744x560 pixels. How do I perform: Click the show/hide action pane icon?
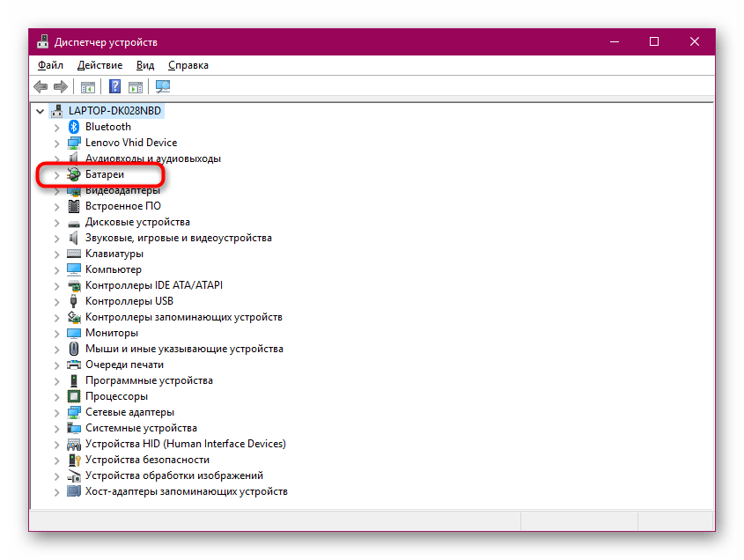136,86
